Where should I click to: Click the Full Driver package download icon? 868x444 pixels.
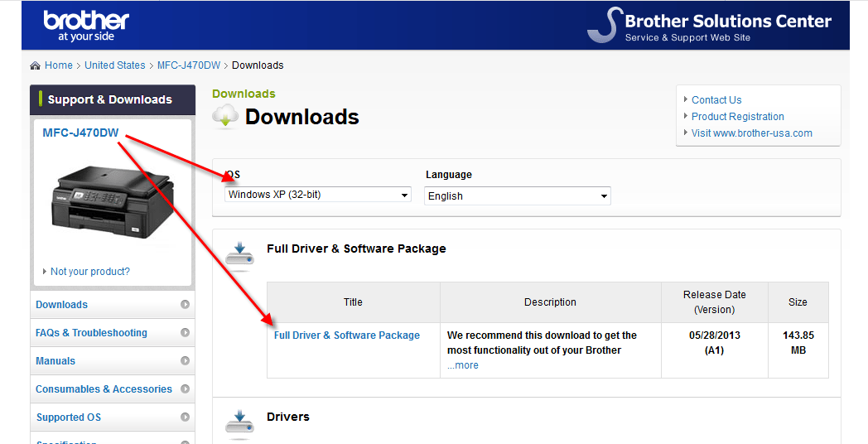(x=239, y=255)
